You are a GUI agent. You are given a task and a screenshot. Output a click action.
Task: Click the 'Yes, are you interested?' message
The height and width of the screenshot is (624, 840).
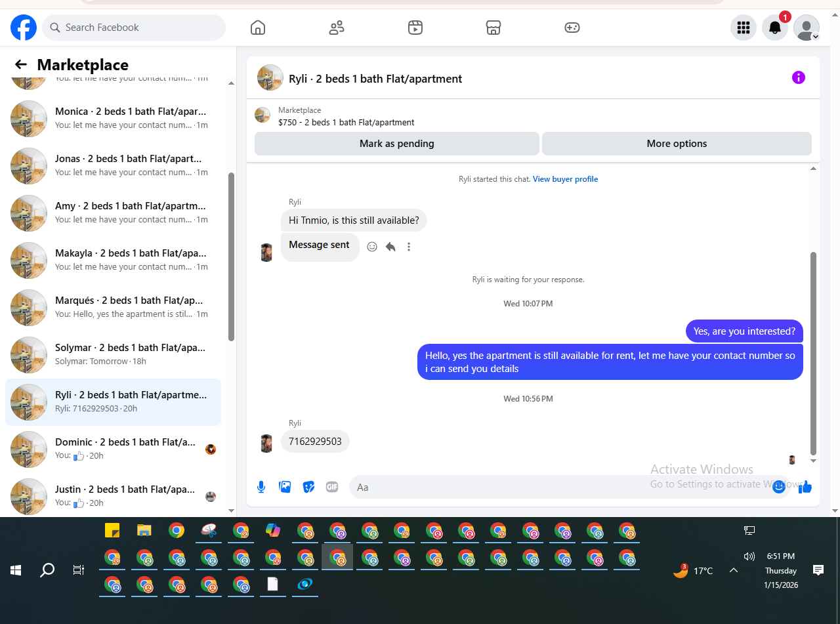pyautogui.click(x=744, y=331)
